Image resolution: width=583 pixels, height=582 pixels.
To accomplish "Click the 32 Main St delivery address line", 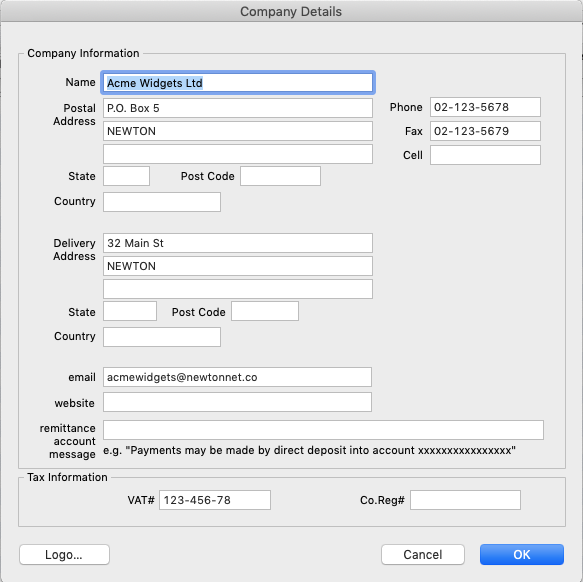I will pyautogui.click(x=238, y=243).
